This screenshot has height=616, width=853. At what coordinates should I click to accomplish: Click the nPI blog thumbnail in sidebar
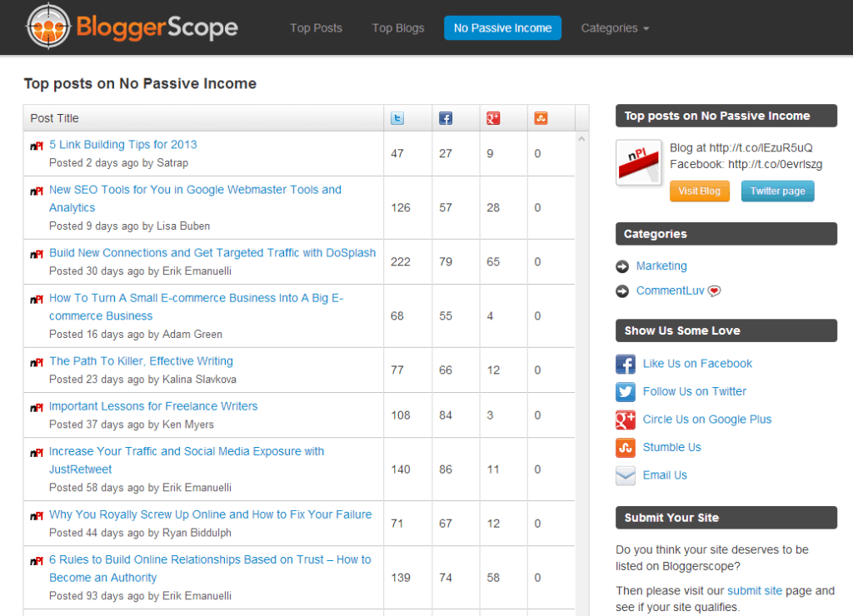point(639,162)
